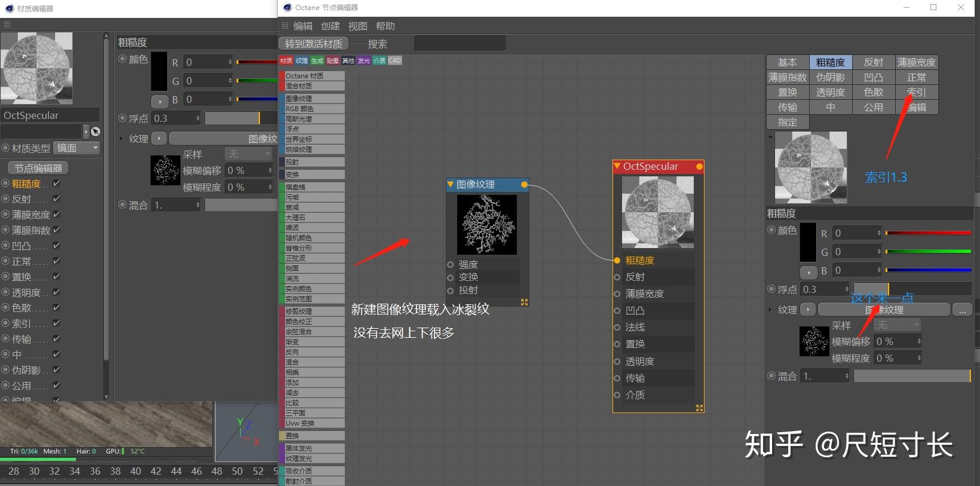Toggle the 粗糙度 channel checkbox
980x486 pixels.
click(x=56, y=184)
